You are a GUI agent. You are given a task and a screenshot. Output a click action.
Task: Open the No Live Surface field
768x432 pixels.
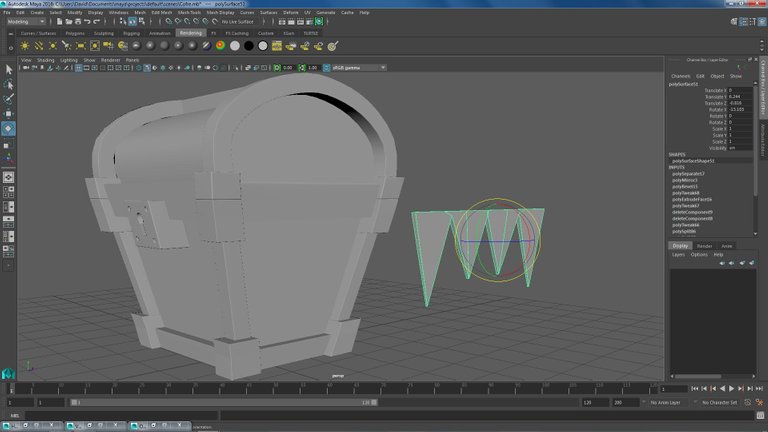pyautogui.click(x=238, y=22)
